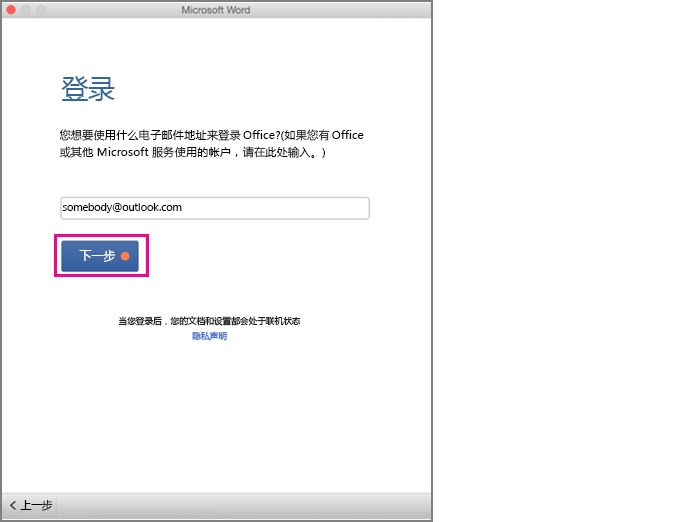Click the 下一步 (Next) button

(x=101, y=256)
